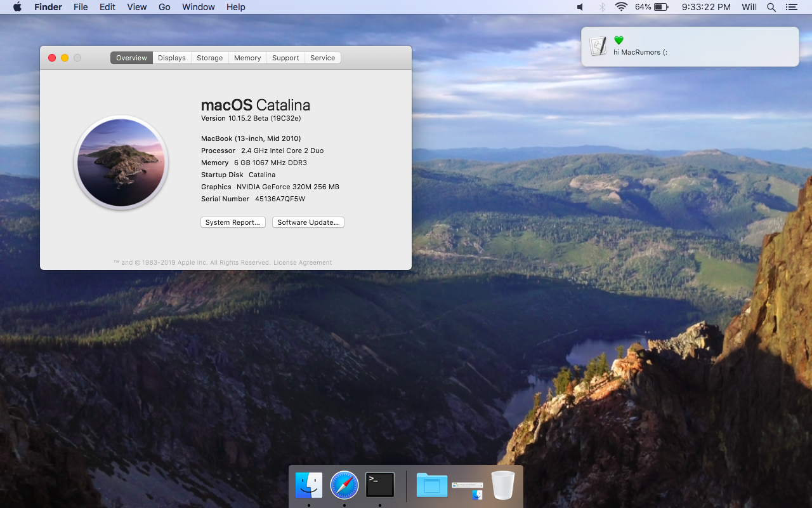Click the volume icon in menu bar
This screenshot has height=508, width=812.
[580, 7]
